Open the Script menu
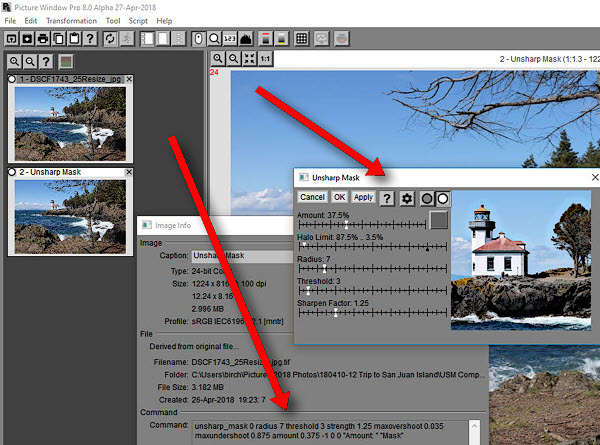The width and height of the screenshot is (600, 445). 139,20
